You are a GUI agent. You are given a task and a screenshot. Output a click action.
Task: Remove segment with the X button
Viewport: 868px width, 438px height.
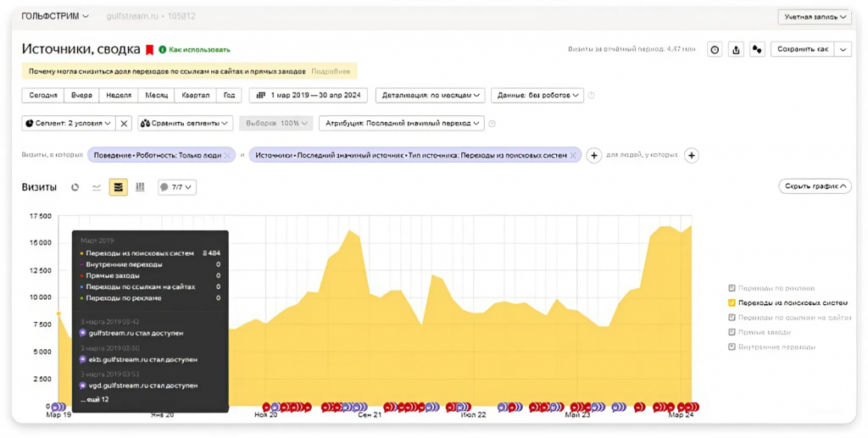(x=125, y=124)
